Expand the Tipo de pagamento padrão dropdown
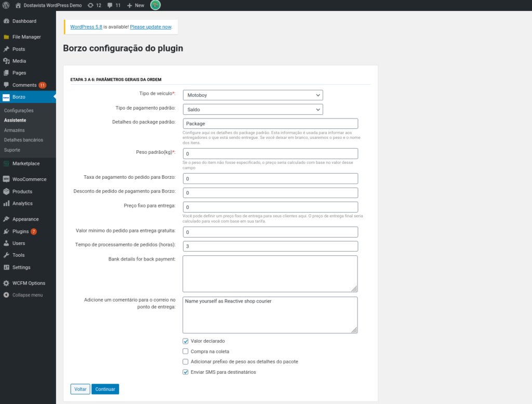Image resolution: width=532 pixels, height=404 pixels. point(252,110)
